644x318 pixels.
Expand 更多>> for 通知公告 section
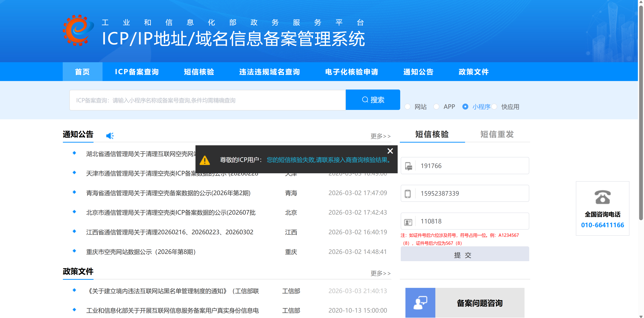(380, 136)
